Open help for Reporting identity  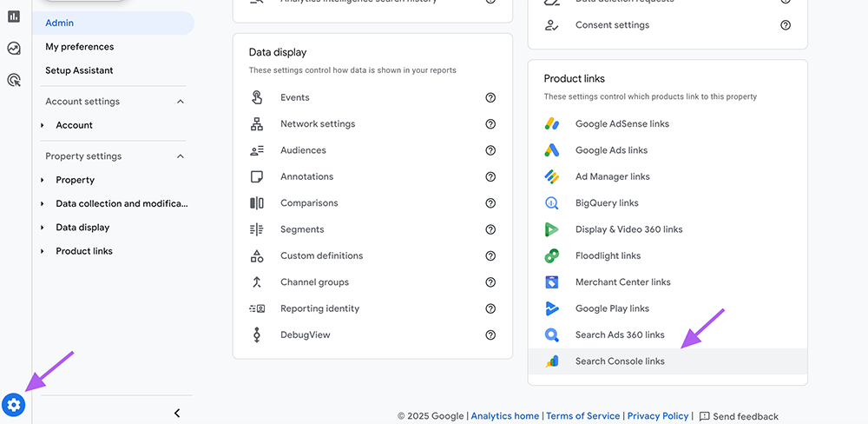tap(490, 308)
